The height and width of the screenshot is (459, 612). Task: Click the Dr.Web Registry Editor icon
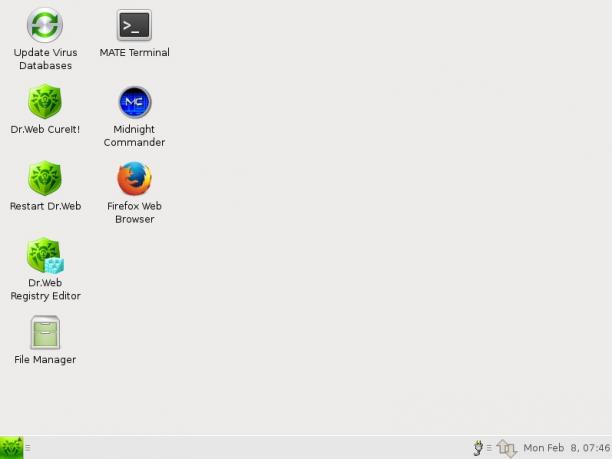coord(45,255)
